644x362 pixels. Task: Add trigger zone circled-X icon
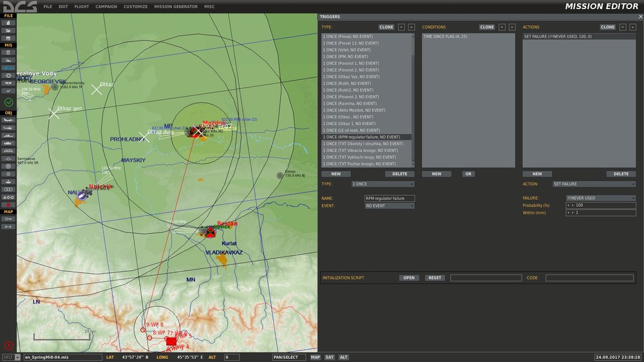pos(8,174)
